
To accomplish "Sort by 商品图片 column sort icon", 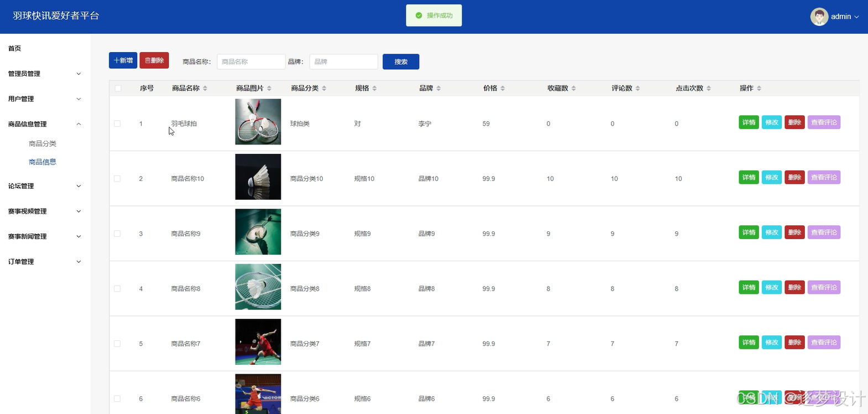I will (x=269, y=89).
